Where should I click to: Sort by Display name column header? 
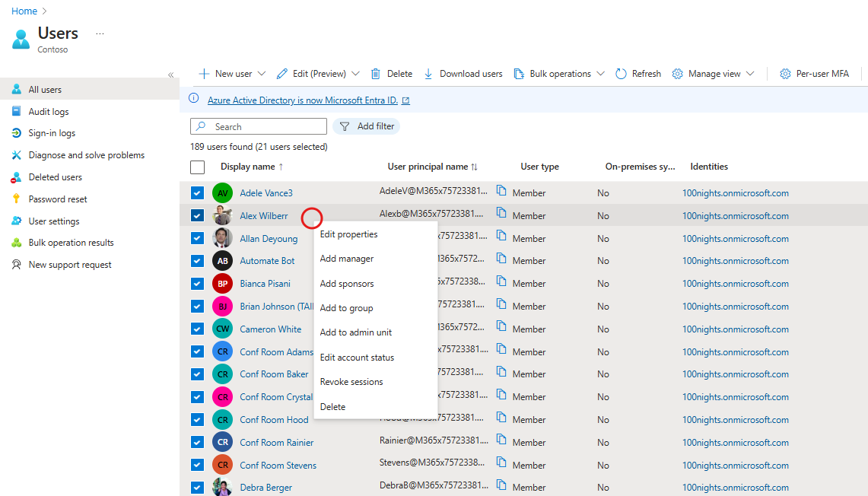252,167
